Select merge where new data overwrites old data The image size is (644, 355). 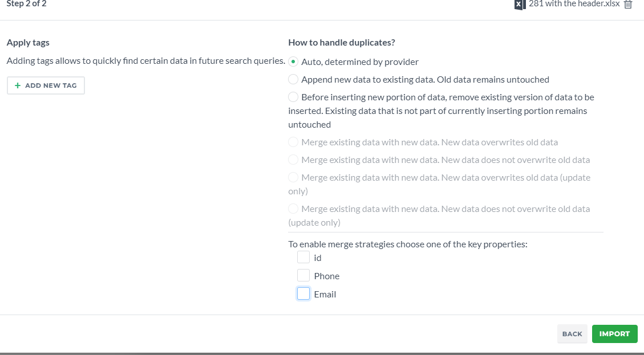[293, 142]
